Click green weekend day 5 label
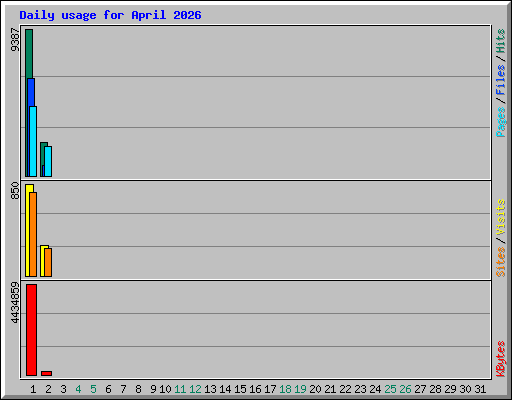 93,389
